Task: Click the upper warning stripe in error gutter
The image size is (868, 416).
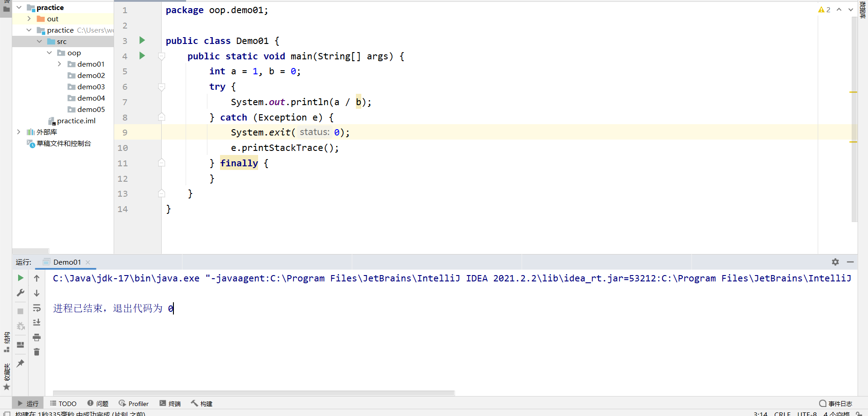Action: coord(854,92)
